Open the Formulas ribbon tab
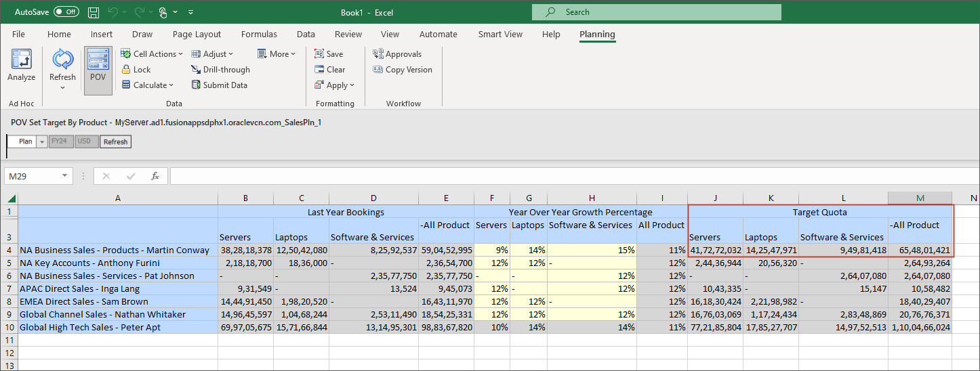Viewport: 980px width, 371px height. pos(259,35)
